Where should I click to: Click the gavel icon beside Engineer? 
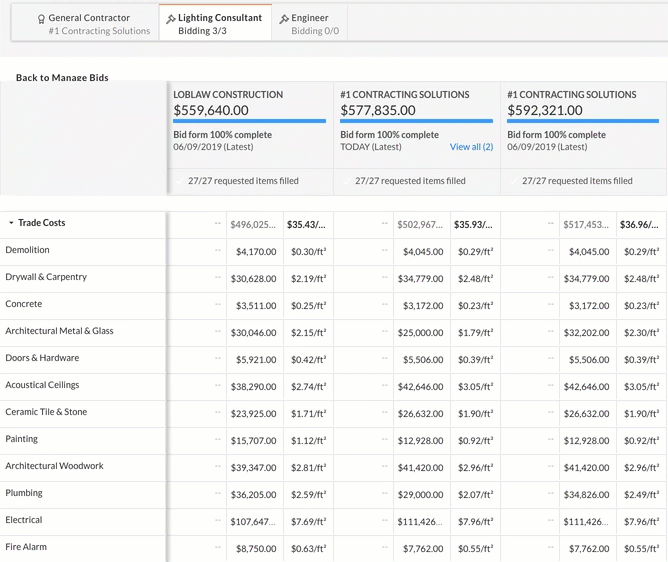coord(284,19)
